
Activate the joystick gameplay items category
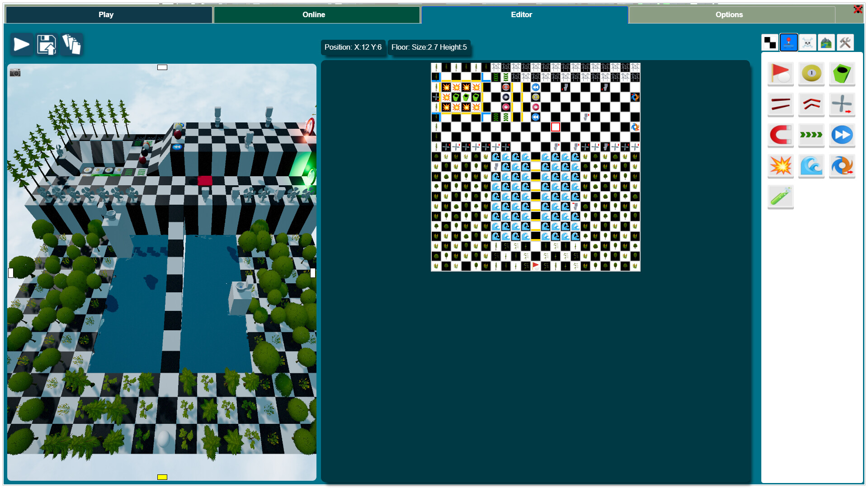(788, 42)
